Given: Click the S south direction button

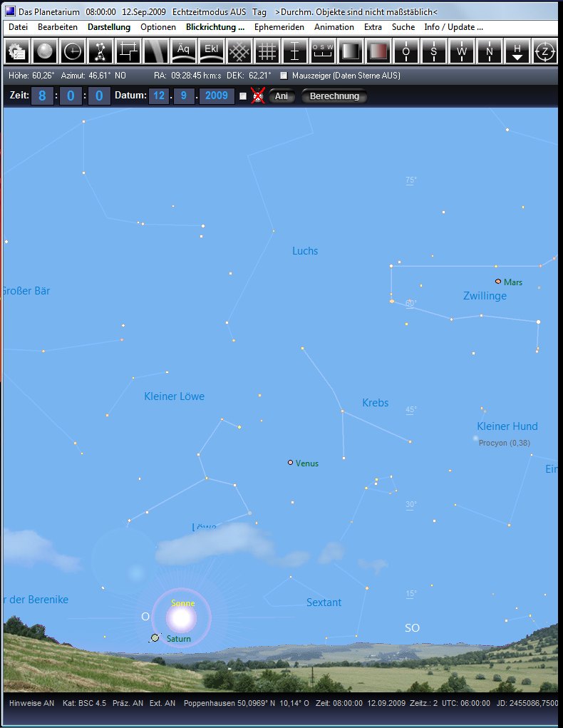Looking at the screenshot, I should click(x=433, y=51).
